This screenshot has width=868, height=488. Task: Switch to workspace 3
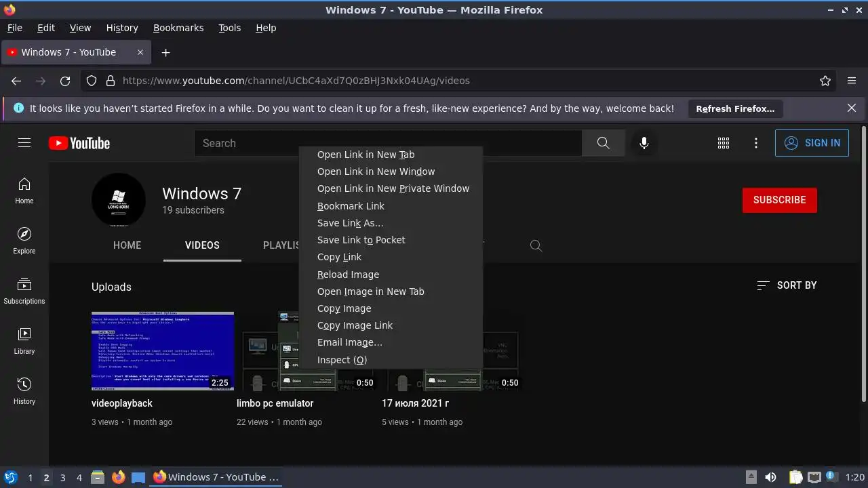[62, 477]
